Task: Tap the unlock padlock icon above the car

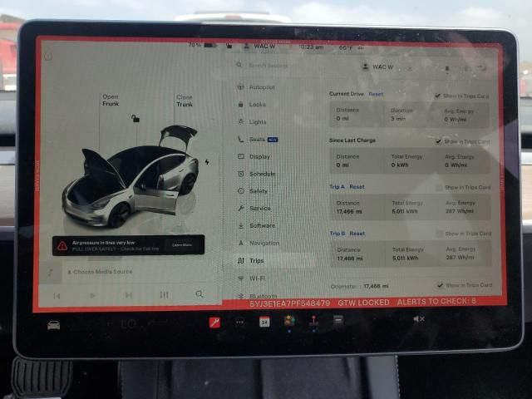Action: click(135, 119)
